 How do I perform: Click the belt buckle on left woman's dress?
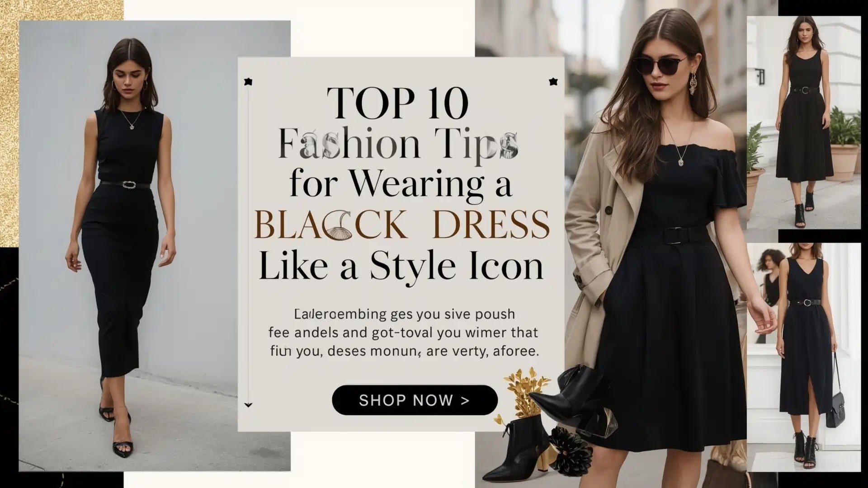[x=129, y=184]
